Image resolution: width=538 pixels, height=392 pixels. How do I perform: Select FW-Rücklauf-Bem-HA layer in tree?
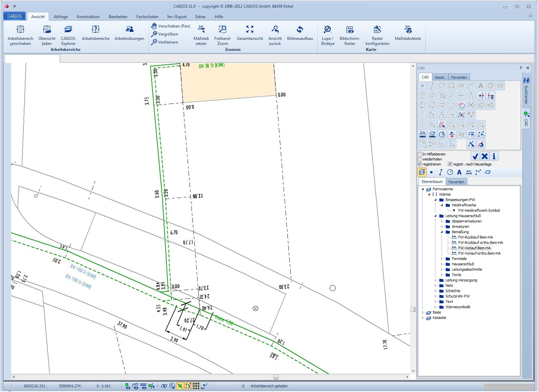coord(475,237)
